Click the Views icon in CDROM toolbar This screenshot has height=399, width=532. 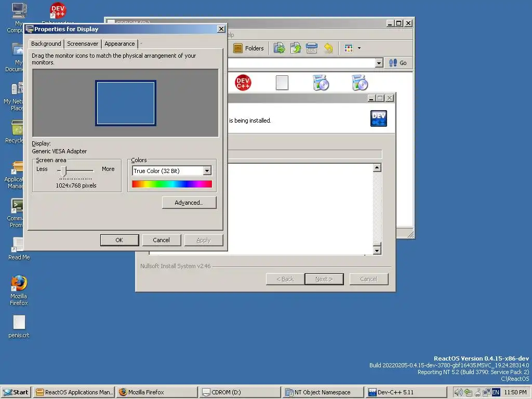click(349, 48)
